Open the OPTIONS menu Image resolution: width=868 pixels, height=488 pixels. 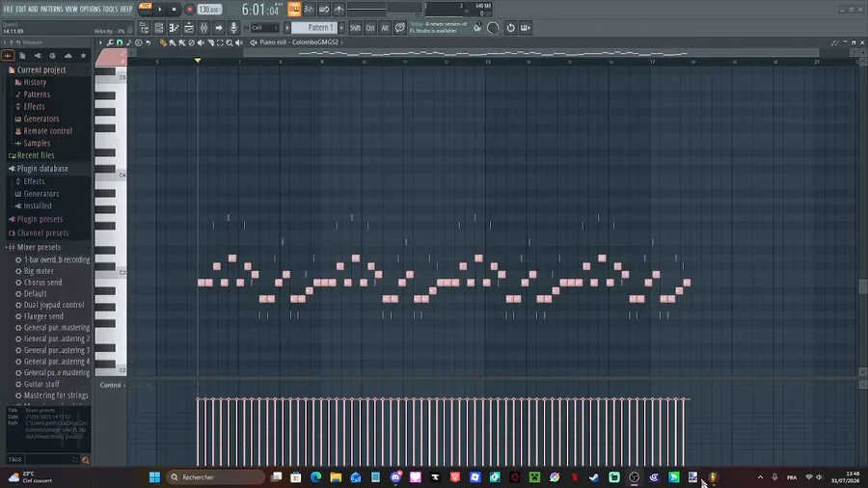pyautogui.click(x=91, y=9)
